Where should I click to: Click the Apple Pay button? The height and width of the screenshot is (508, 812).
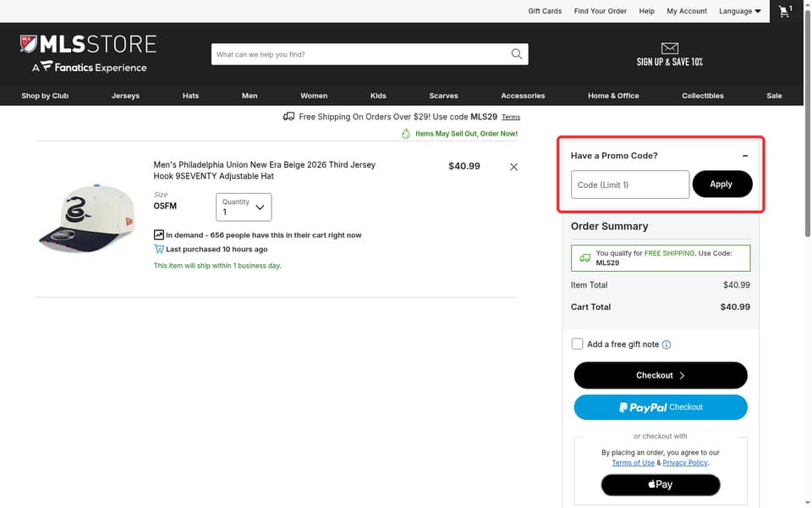click(661, 484)
